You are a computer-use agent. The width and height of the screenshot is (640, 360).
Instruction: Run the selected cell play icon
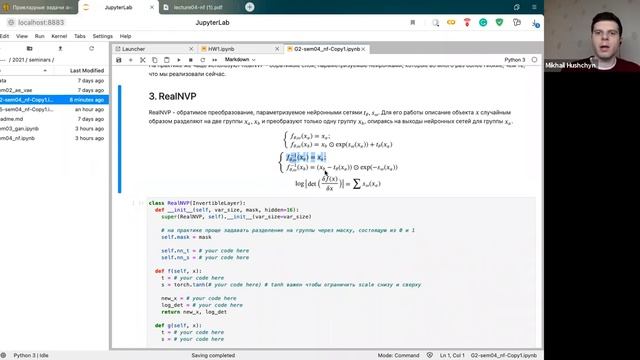click(x=179, y=60)
